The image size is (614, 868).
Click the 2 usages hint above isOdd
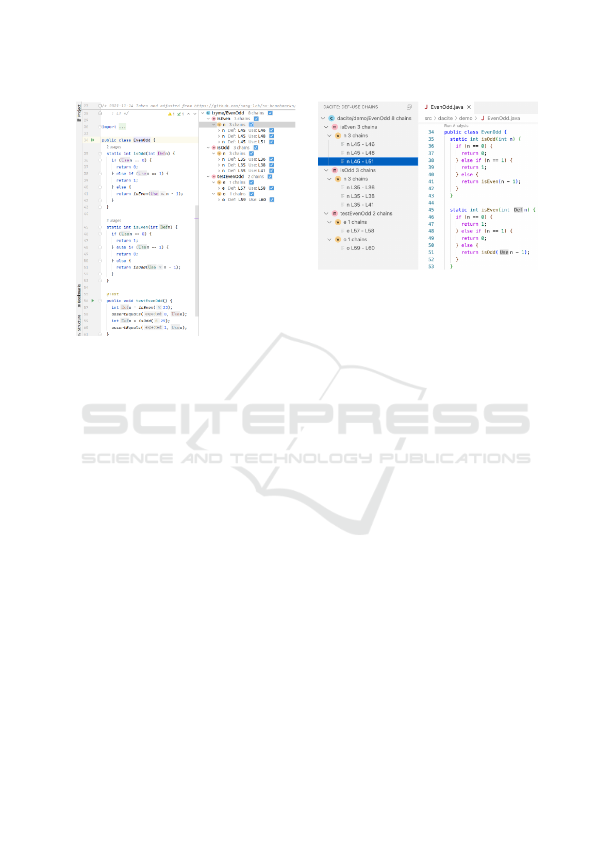(114, 147)
